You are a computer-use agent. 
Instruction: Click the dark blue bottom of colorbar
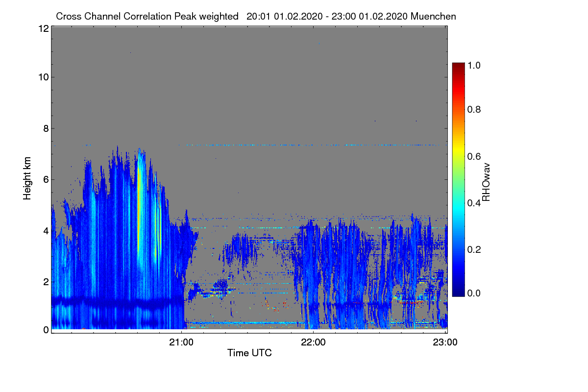pyautogui.click(x=458, y=292)
